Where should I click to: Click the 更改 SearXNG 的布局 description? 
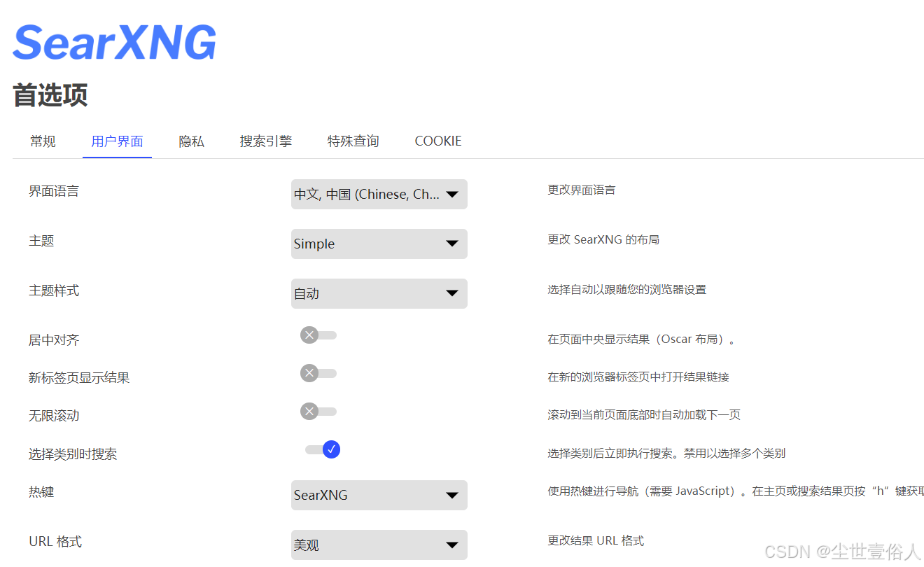[603, 239]
